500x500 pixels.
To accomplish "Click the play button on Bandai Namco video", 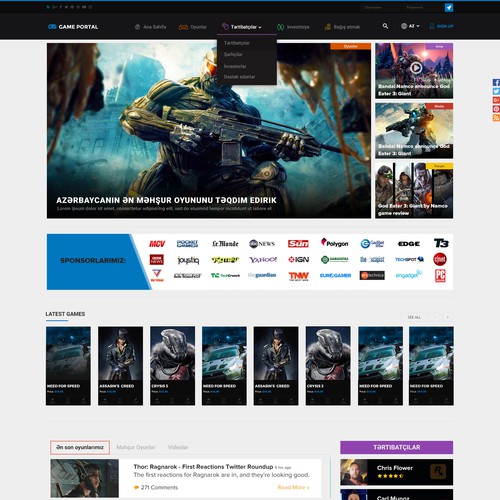I will 416,68.
